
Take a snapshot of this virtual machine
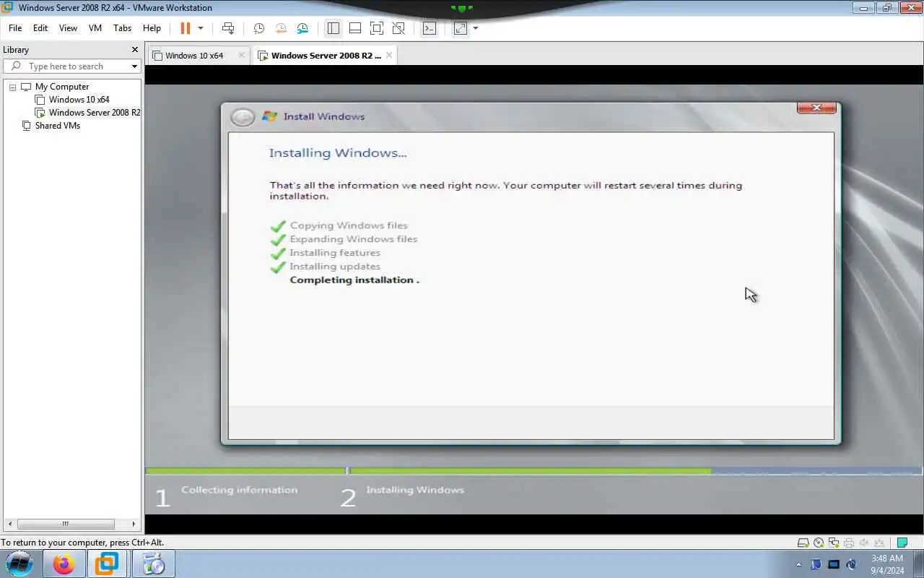pyautogui.click(x=258, y=28)
